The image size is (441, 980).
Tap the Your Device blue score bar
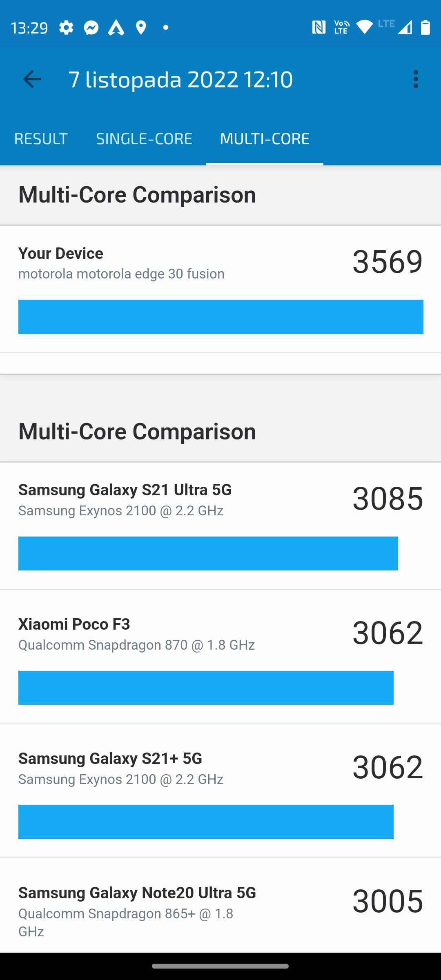point(221,317)
